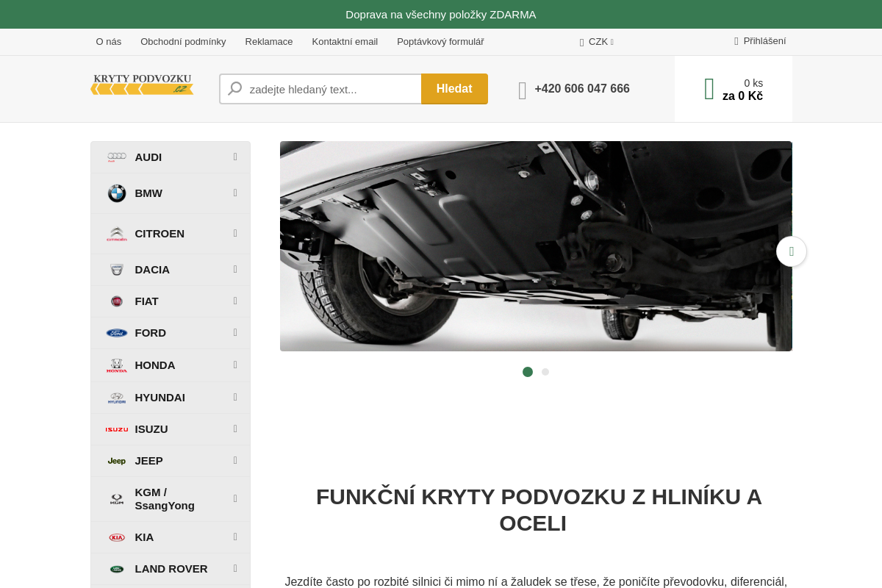
Task: Expand the FORD category chevron
Action: tap(234, 332)
